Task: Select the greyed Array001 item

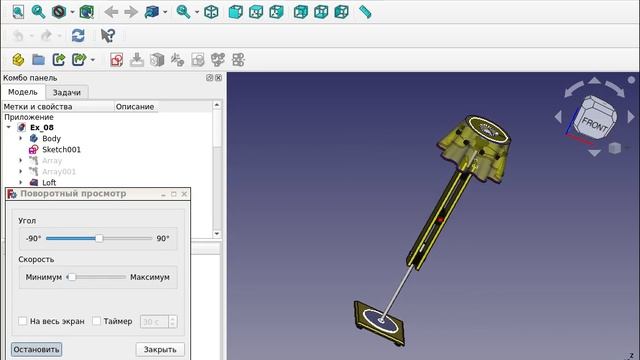Action: (59, 171)
